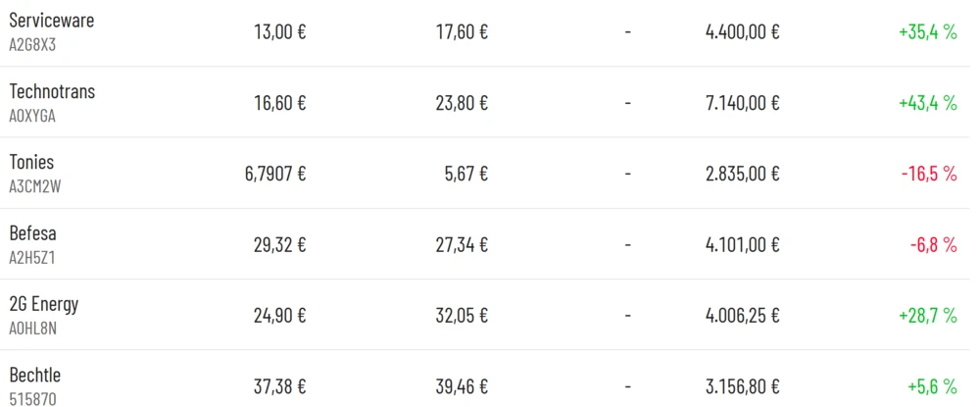Image resolution: width=980 pixels, height=407 pixels.
Task: Open the Serviceware stock link
Action: 52,21
